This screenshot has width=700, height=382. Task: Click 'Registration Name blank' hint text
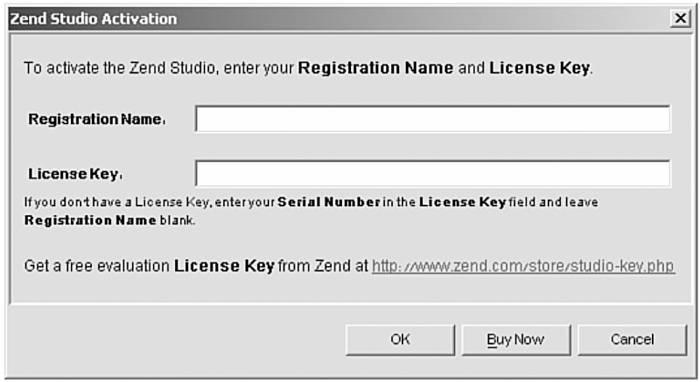[x=109, y=220]
